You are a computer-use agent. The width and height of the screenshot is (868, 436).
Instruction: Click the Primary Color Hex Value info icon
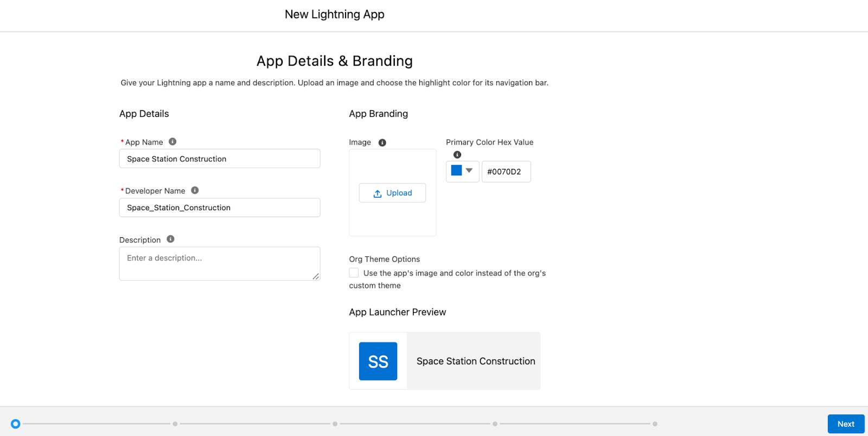click(x=457, y=155)
